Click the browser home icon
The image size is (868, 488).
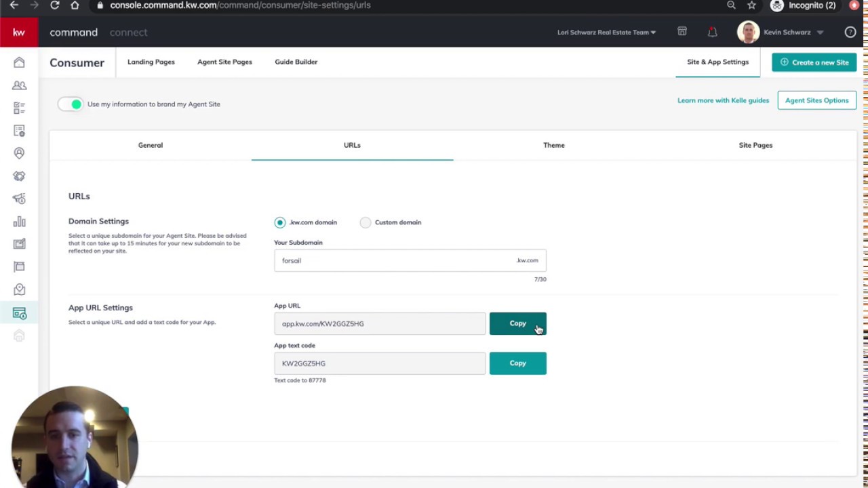pos(75,5)
